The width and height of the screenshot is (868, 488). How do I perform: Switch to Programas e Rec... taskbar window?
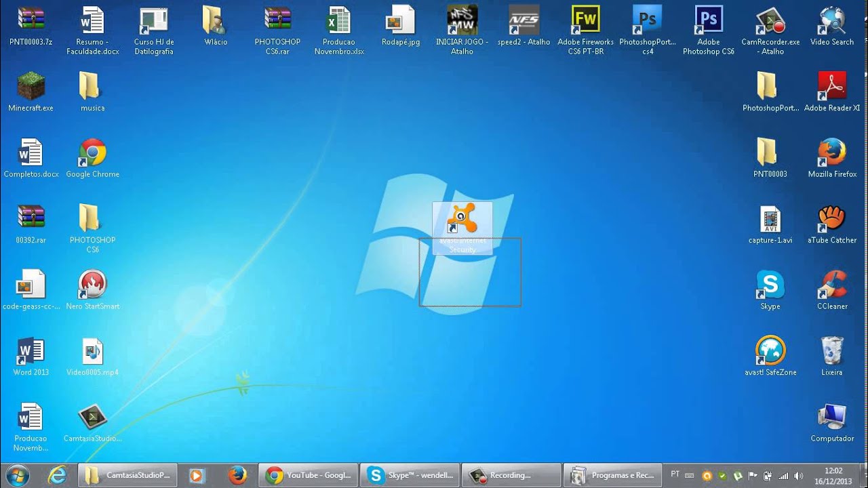613,476
